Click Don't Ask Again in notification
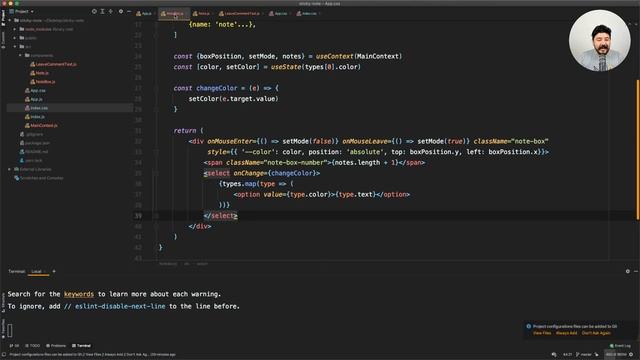This screenshot has height=360, width=640. click(596, 333)
